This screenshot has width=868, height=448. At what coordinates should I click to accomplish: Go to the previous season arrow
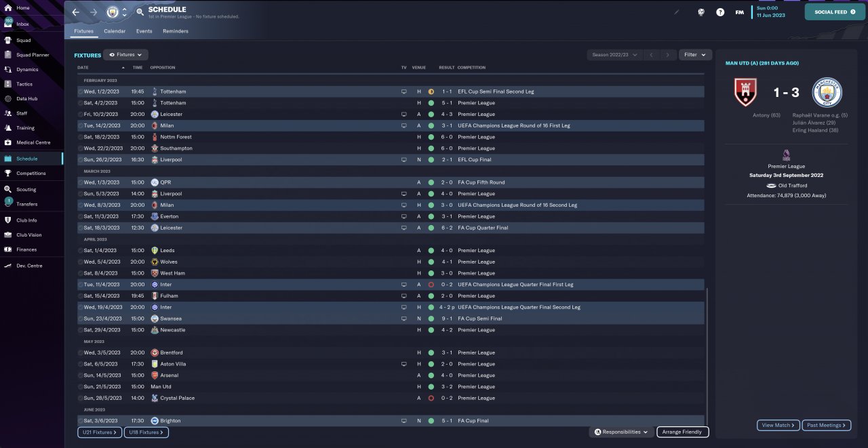tap(651, 54)
